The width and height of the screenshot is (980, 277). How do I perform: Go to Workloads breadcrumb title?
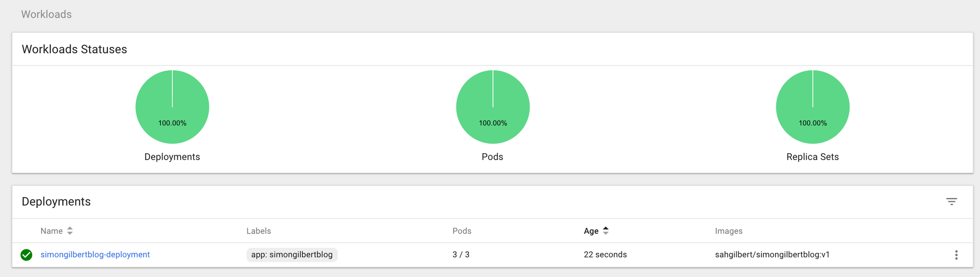coord(47,14)
